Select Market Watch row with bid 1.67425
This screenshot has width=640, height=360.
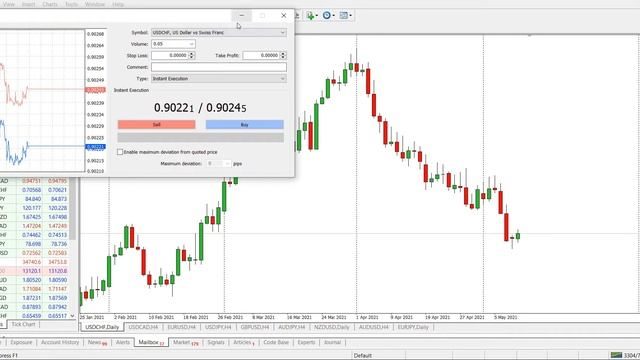[35, 217]
